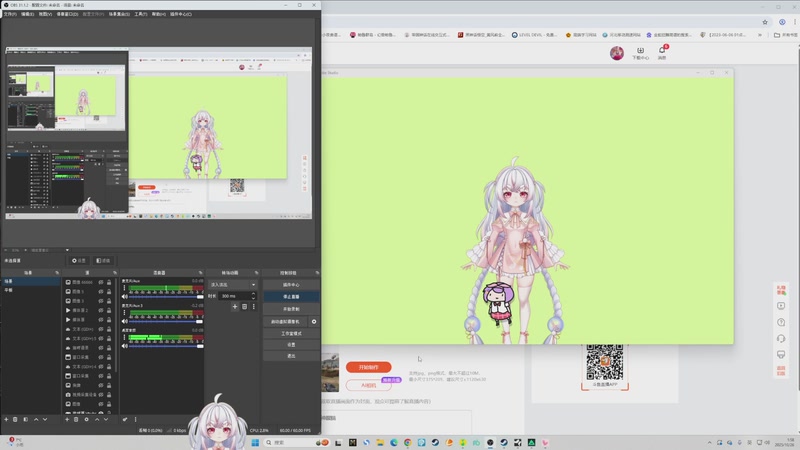Open the 视图 (View) menu in OBS
The width and height of the screenshot is (800, 450).
(x=45, y=14)
